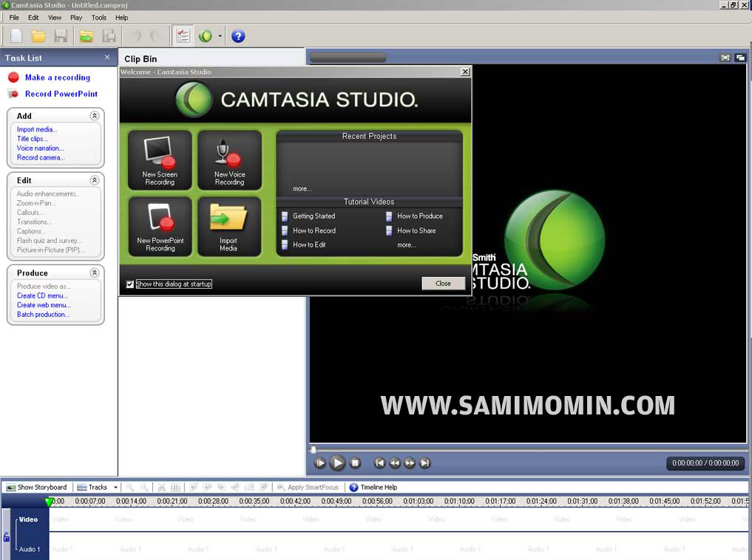Toggle the track lock icon
Screen dimensions: 752x560
tap(6, 536)
